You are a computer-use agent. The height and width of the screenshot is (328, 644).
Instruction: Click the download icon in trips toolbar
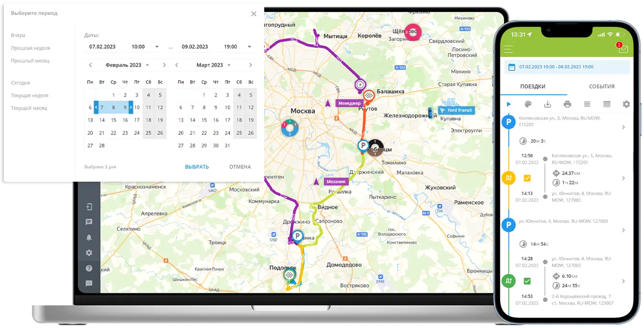pyautogui.click(x=547, y=104)
